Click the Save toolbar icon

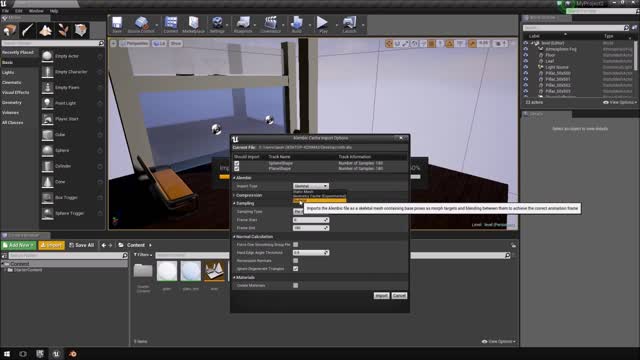(117, 24)
